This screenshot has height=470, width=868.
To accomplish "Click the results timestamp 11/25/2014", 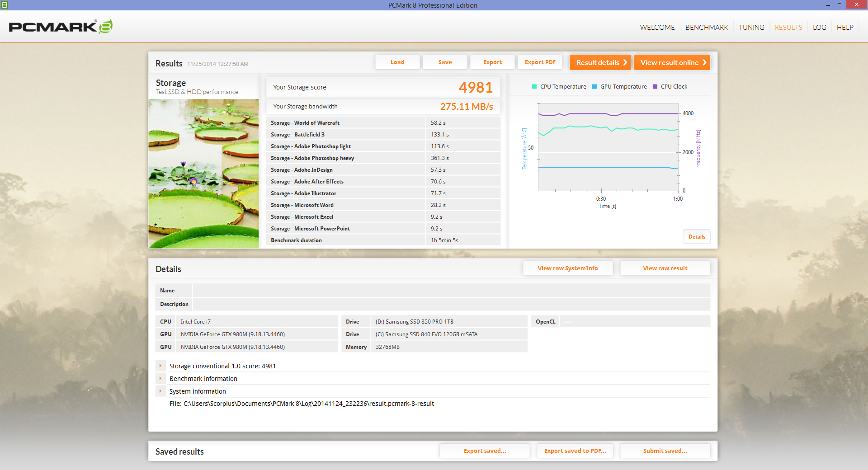I will (x=218, y=64).
